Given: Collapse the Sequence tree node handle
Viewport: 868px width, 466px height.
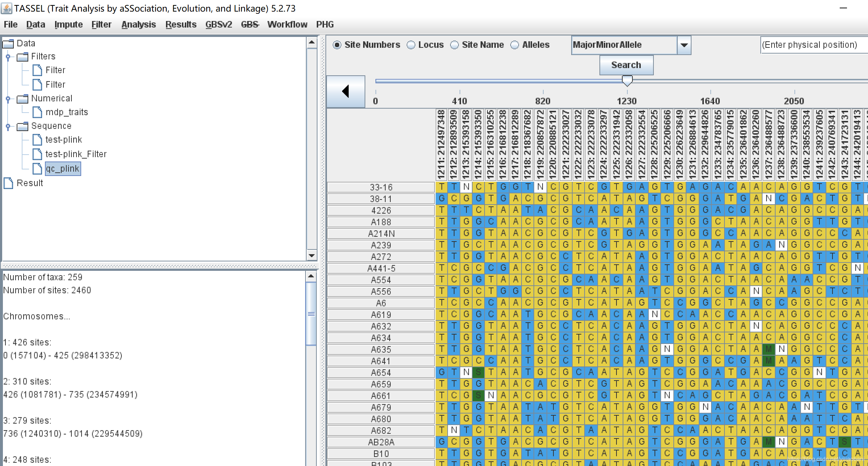Looking at the screenshot, I should 8,126.
